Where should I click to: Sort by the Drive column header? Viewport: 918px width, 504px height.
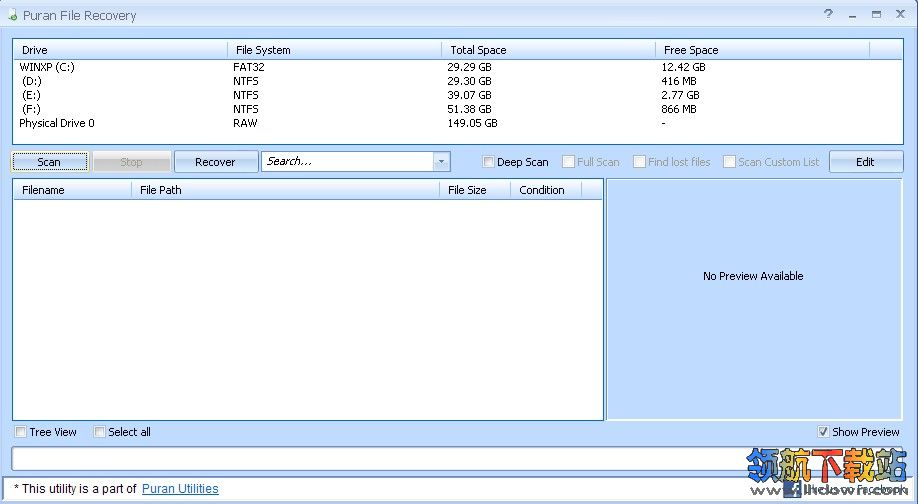[120, 50]
